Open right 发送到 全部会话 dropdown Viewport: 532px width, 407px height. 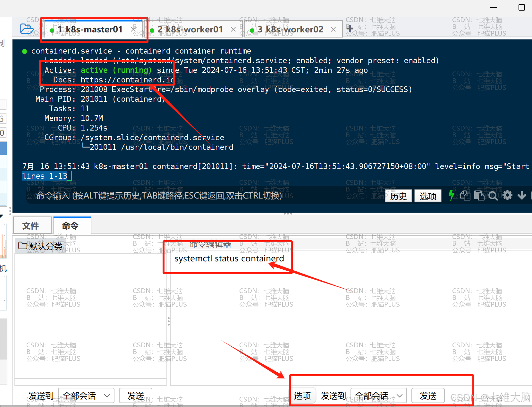tap(378, 396)
